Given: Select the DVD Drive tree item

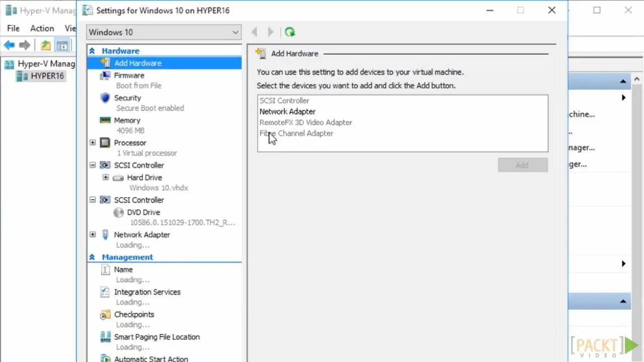Looking at the screenshot, I should click(143, 212).
